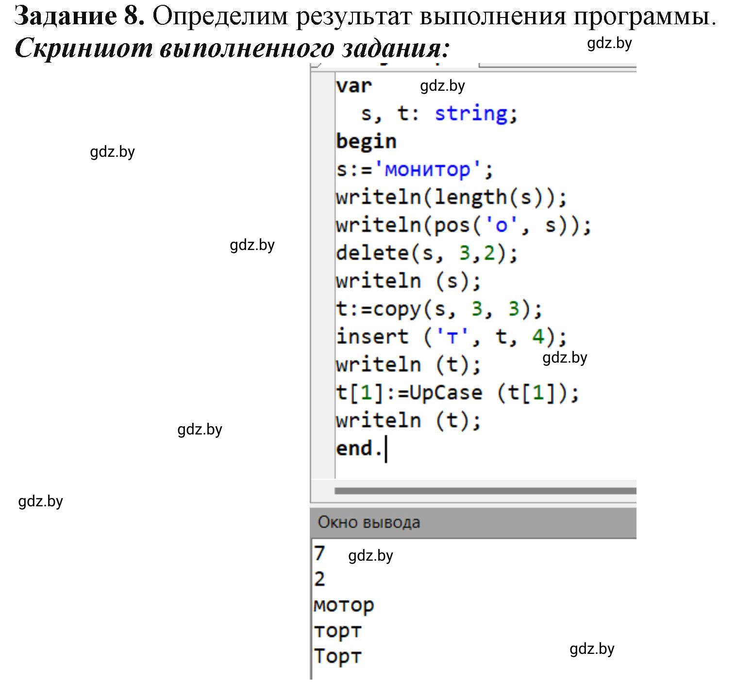This screenshot has width=736, height=700.
Task: Click the t[1]:=UpCase (t[1]); line
Action: pos(458,392)
